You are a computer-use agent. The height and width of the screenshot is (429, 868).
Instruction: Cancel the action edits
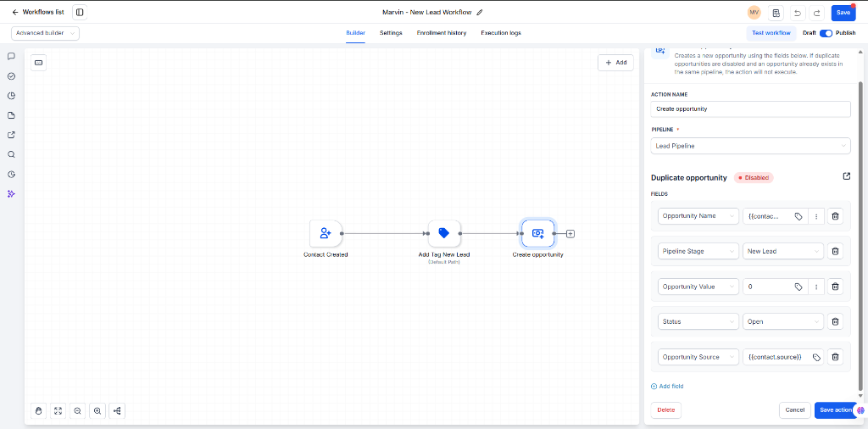(795, 410)
